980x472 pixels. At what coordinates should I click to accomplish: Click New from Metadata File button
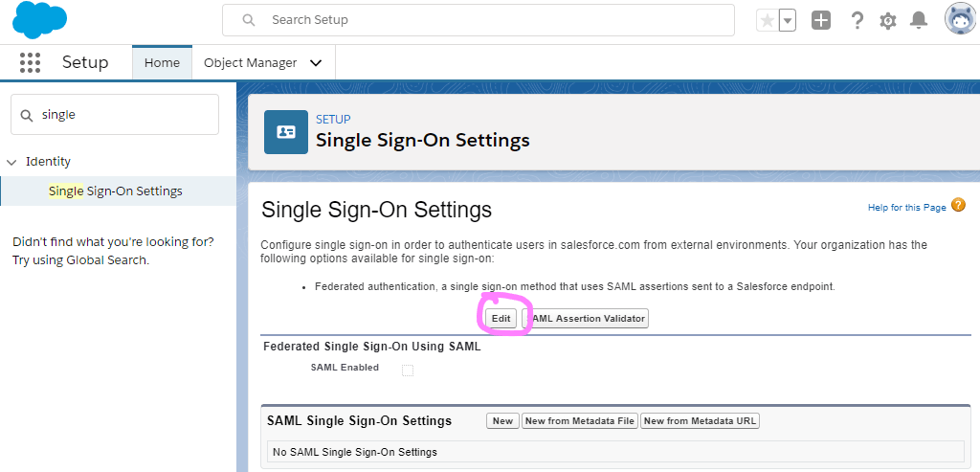[580, 421]
